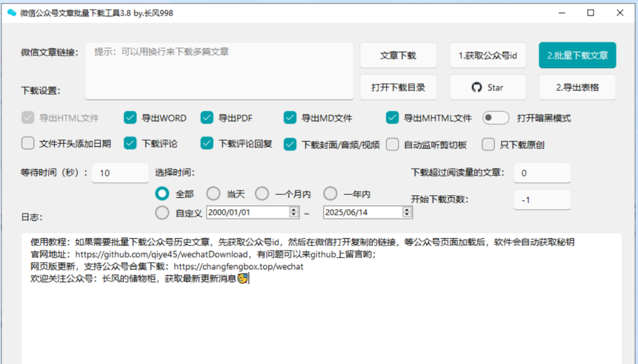Click the 2.批量下载文章 button

point(578,55)
